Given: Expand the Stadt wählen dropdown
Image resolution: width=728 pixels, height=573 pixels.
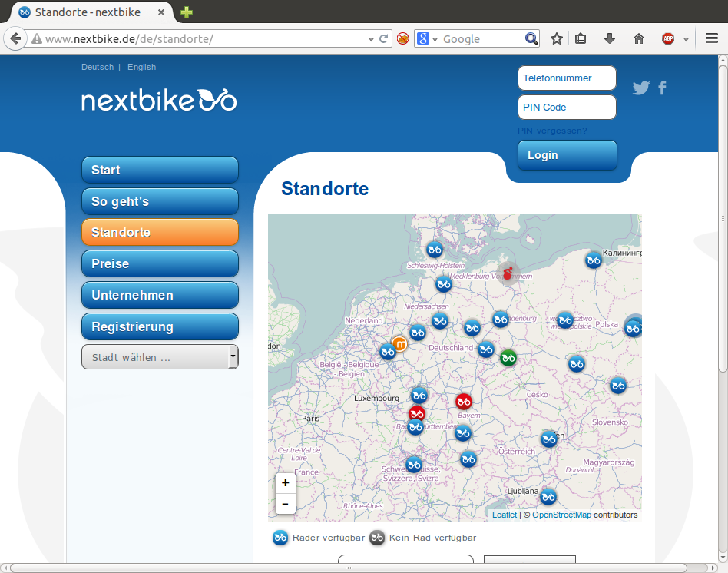Looking at the screenshot, I should click(160, 357).
